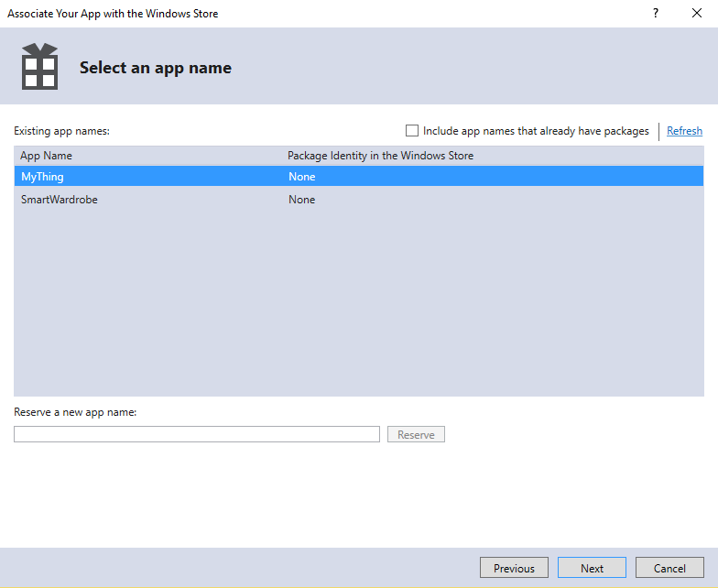Viewport: 718px width, 588px height.
Task: Go back with the Previous button
Action: pos(514,568)
